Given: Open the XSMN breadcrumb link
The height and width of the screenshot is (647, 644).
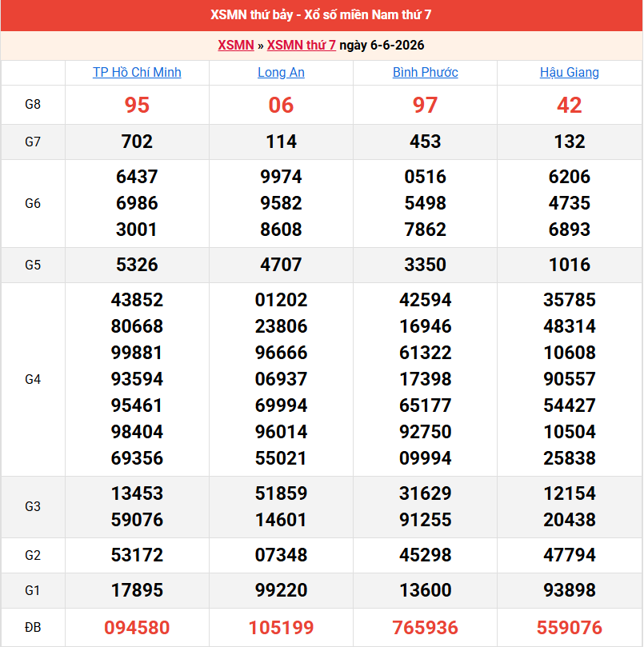Looking at the screenshot, I should click(x=236, y=45).
